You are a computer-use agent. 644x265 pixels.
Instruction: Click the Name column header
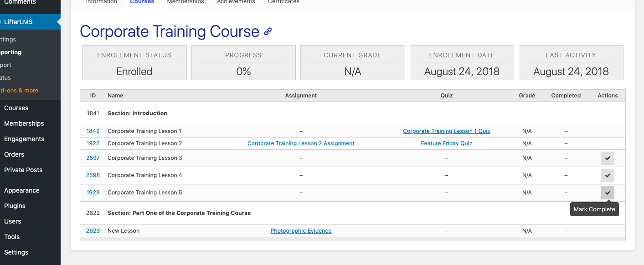(x=115, y=96)
